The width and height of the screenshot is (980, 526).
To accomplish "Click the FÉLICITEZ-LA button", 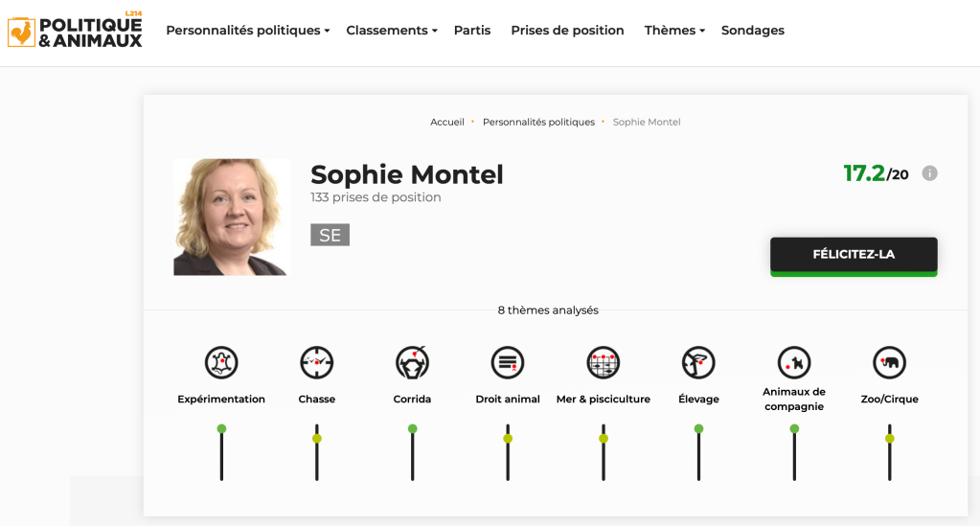I will pyautogui.click(x=854, y=256).
